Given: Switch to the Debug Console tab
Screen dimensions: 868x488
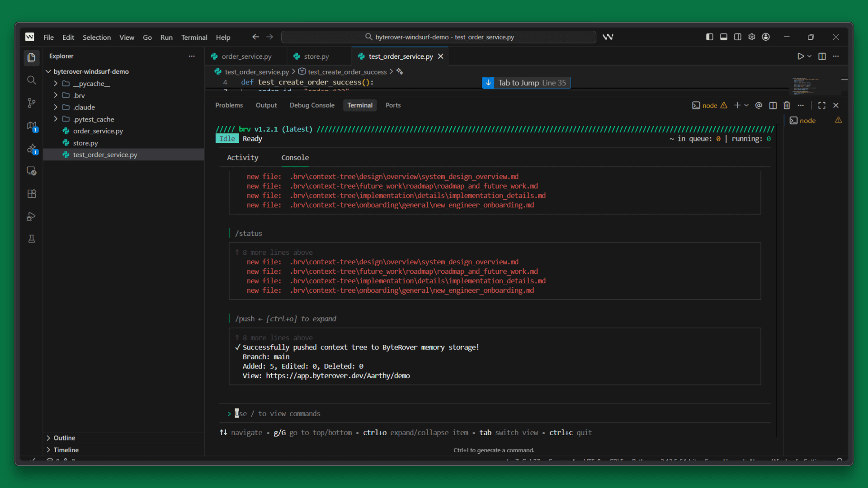Looking at the screenshot, I should 311,105.
